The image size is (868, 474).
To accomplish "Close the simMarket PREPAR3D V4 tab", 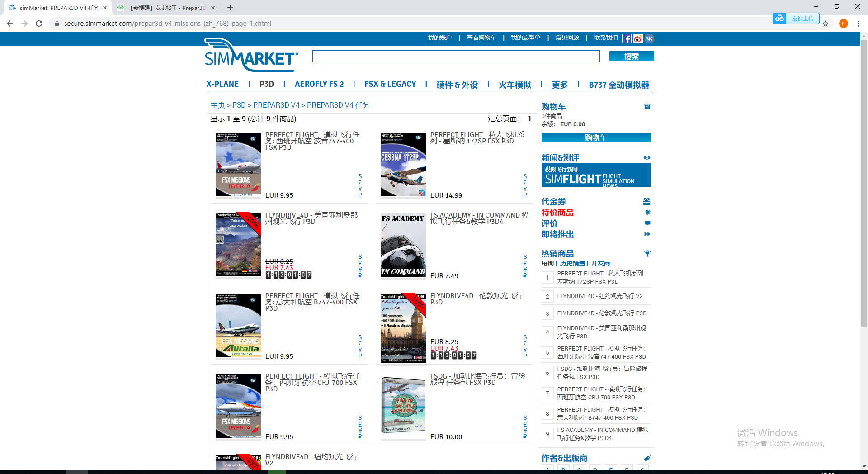I will [105, 8].
